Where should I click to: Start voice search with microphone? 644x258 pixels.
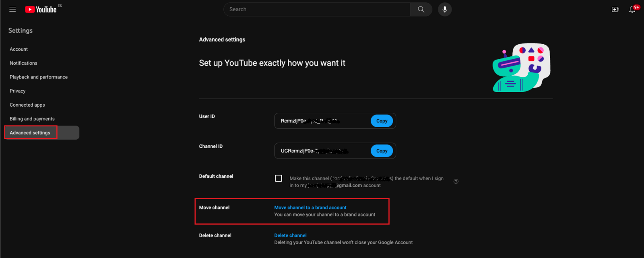445,9
